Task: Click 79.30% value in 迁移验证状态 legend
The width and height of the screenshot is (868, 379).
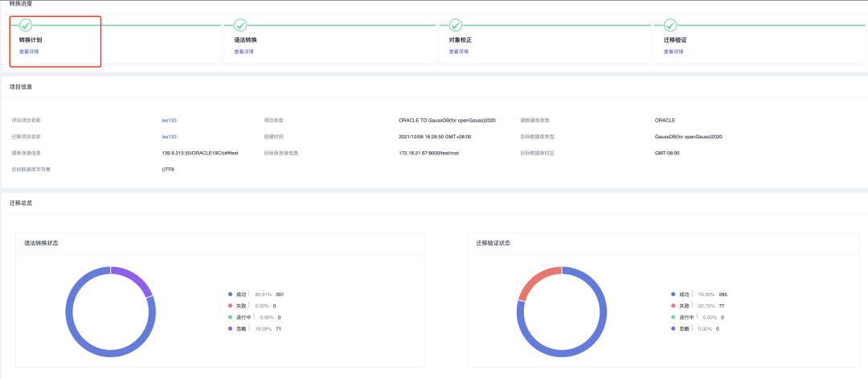Action: pyautogui.click(x=706, y=295)
